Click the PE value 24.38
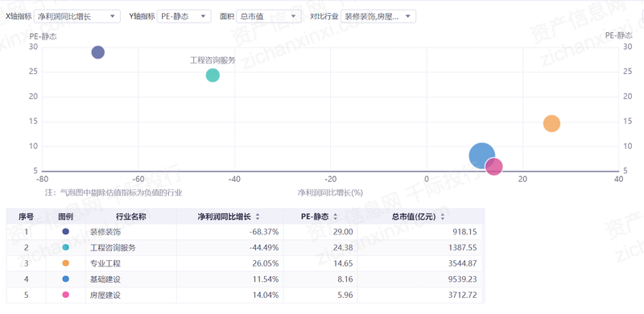This screenshot has width=644, height=314. click(x=343, y=248)
